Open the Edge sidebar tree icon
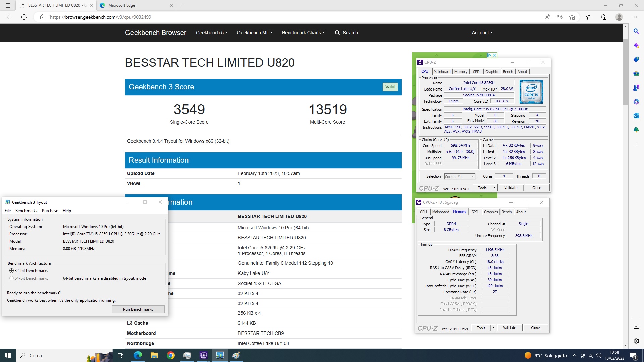 point(636,130)
